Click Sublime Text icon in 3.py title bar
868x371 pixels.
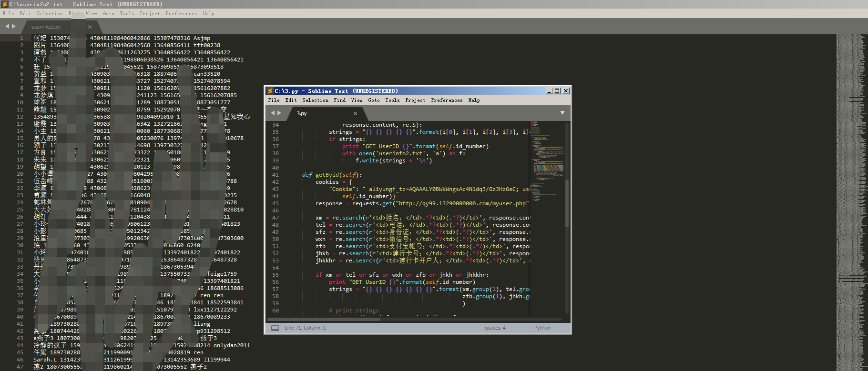click(270, 91)
